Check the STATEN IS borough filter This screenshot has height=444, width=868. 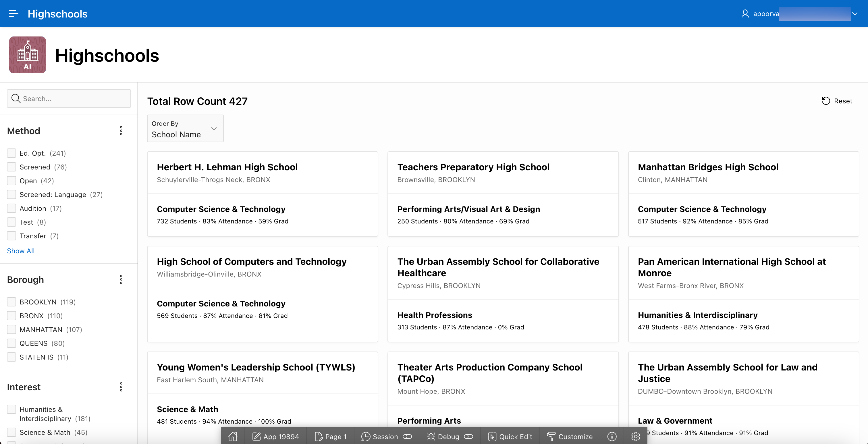click(x=11, y=357)
